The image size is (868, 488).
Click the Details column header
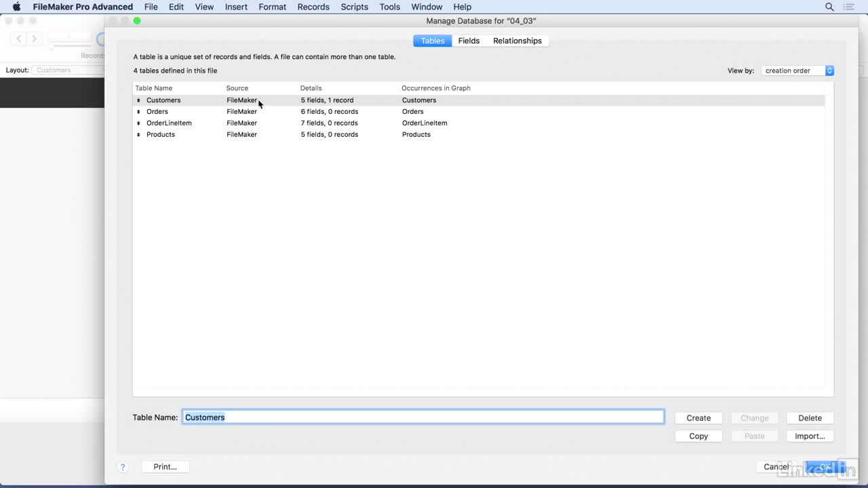[311, 88]
